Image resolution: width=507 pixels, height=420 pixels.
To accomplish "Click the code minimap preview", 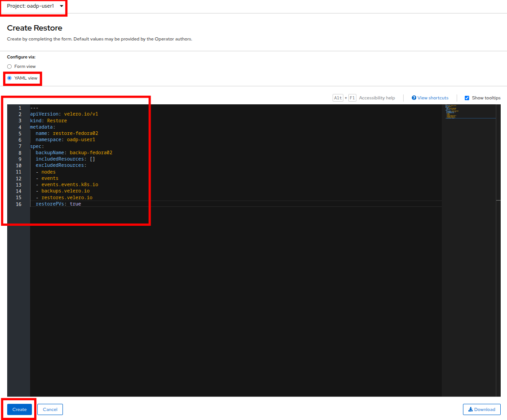I will coord(468,112).
